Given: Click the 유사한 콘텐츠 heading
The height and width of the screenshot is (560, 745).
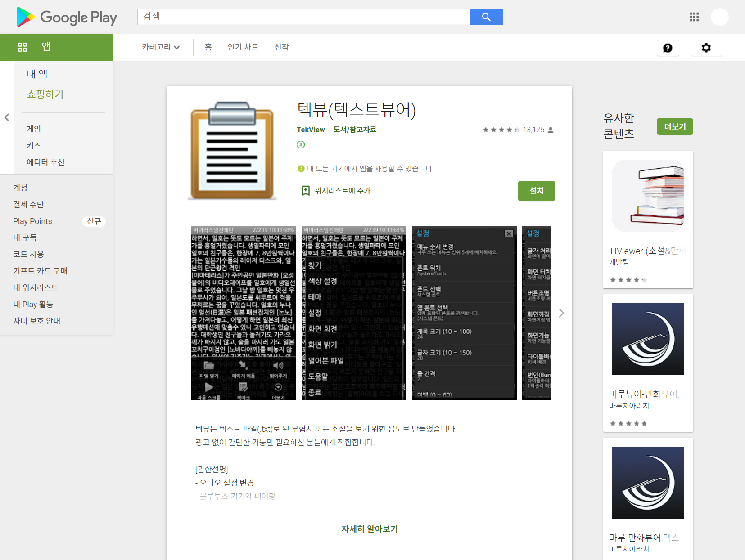Looking at the screenshot, I should coord(619,125).
